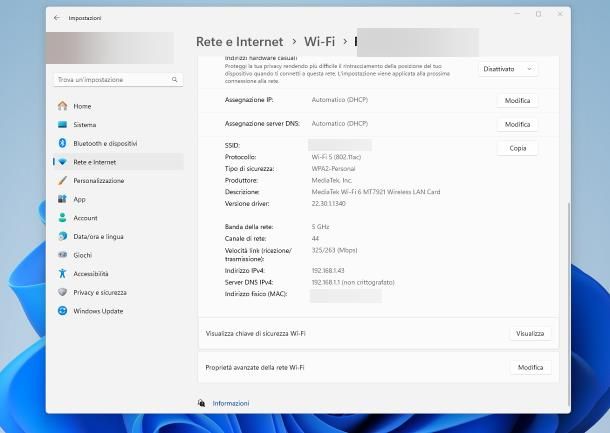Open the Disattivato hardware address dropdown
This screenshot has height=433, width=610.
[x=508, y=69]
